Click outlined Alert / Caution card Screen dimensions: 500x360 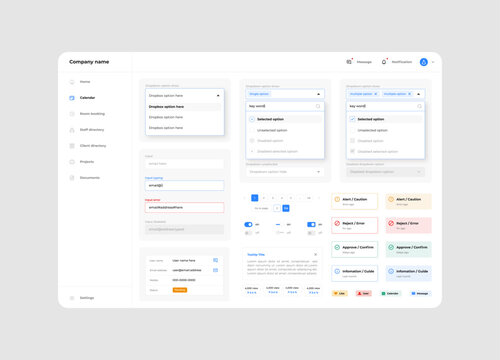coord(354,201)
